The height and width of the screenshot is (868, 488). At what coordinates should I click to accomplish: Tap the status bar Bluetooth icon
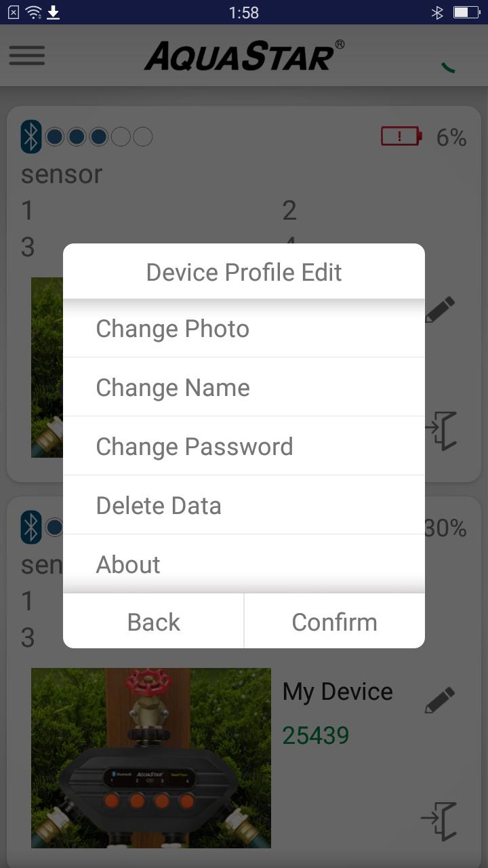tap(437, 12)
